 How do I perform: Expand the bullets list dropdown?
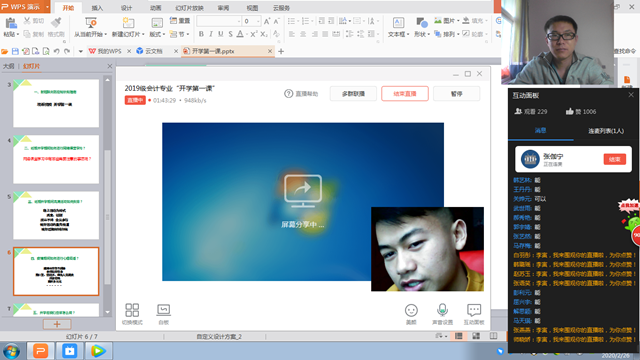point(298,21)
